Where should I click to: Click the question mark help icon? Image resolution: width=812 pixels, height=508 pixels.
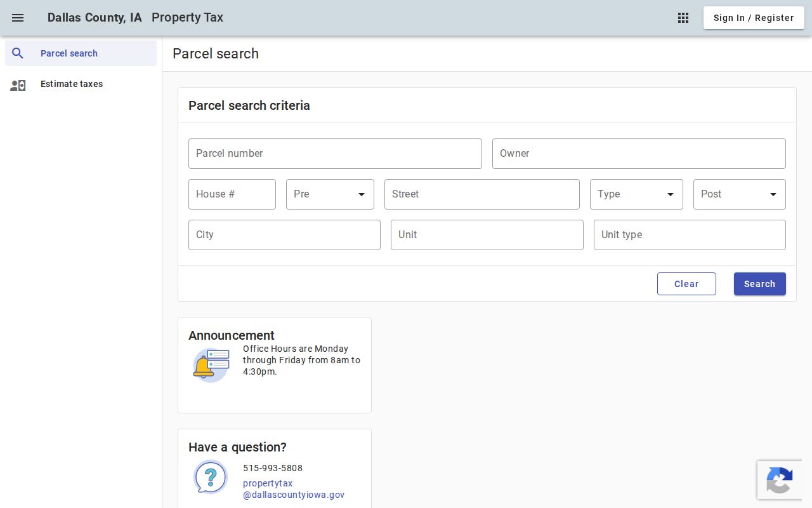pos(211,477)
